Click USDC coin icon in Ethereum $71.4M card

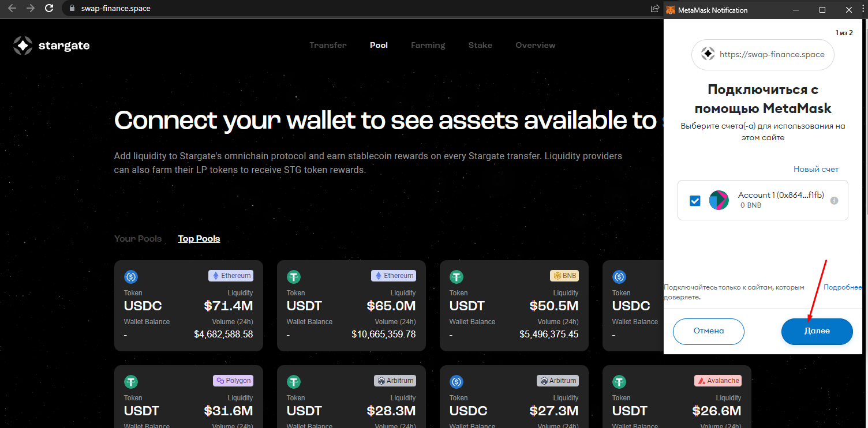click(x=131, y=276)
